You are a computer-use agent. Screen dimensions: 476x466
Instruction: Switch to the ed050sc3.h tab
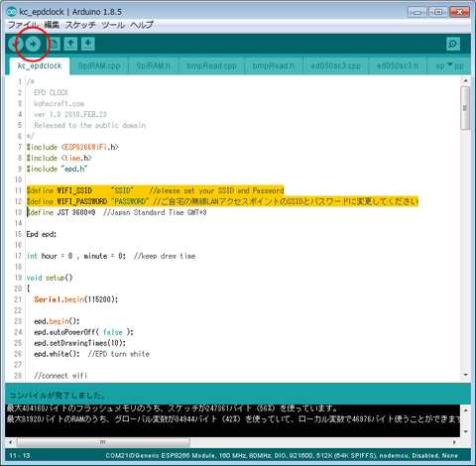pos(398,65)
